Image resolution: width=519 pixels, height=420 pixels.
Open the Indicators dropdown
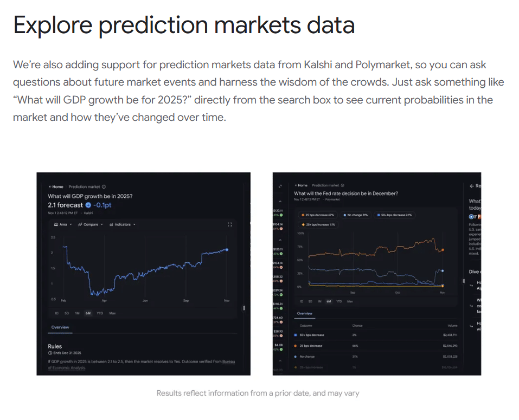click(x=123, y=224)
